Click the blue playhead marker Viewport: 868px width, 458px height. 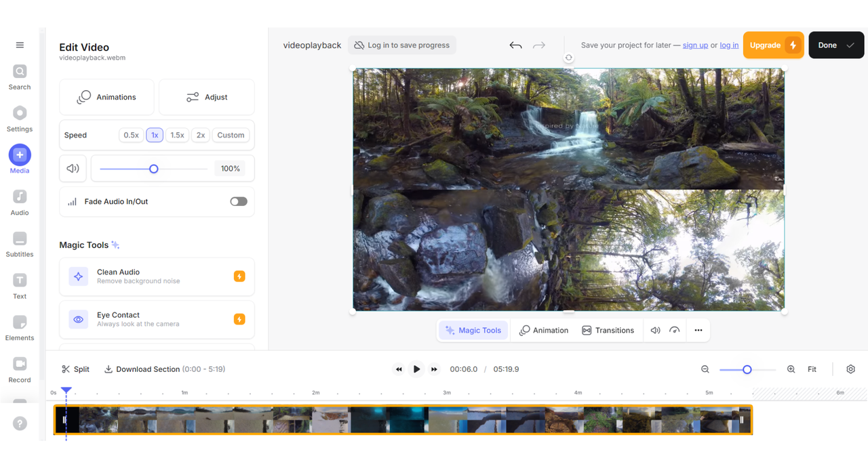(66, 391)
